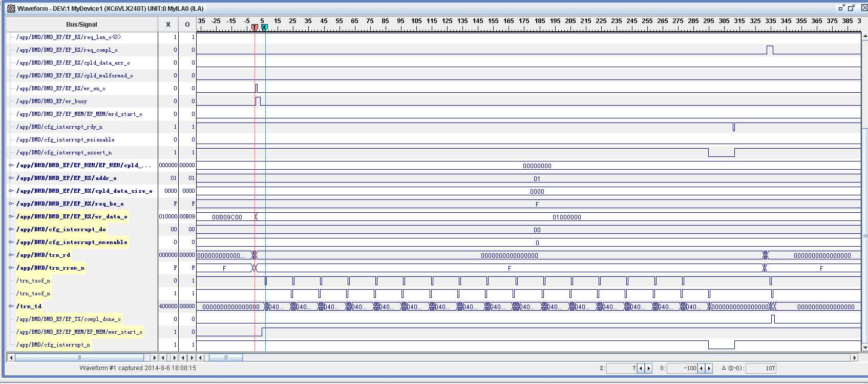Select the /app/BMD/cfg_interrupt_n signal
Viewport: 868px width, 384px height.
pos(53,345)
